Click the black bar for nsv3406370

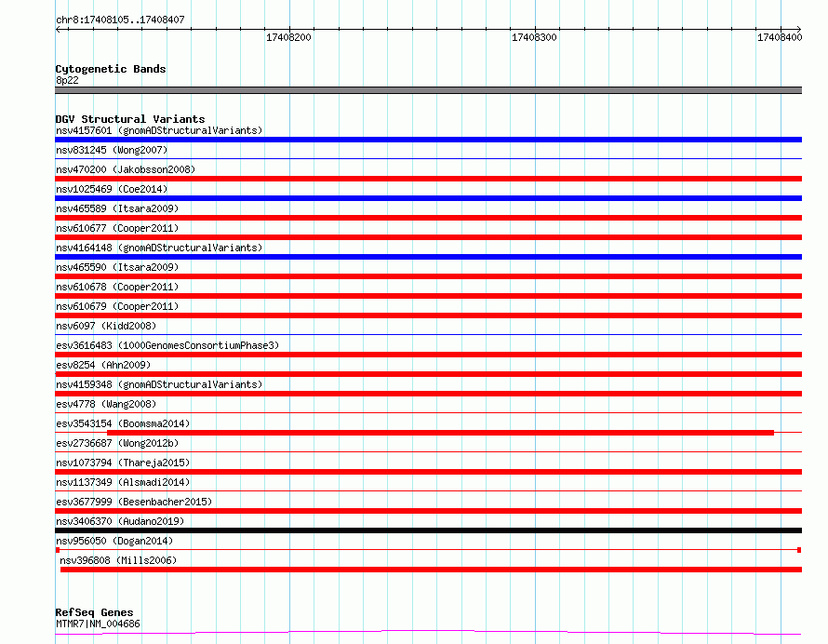[x=428, y=530]
